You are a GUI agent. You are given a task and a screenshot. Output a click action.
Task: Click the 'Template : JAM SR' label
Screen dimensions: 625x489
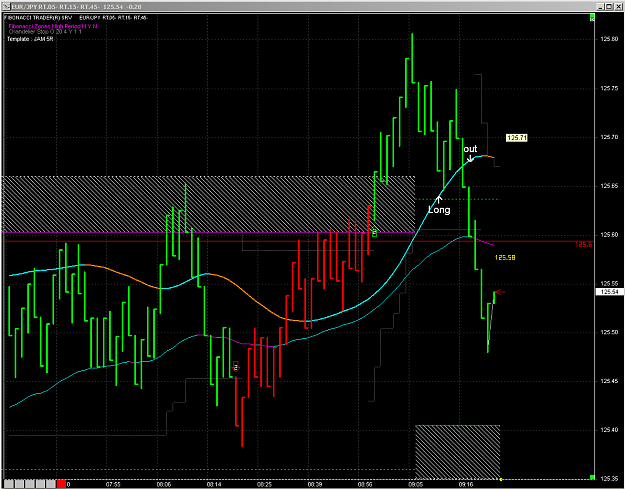(30, 39)
